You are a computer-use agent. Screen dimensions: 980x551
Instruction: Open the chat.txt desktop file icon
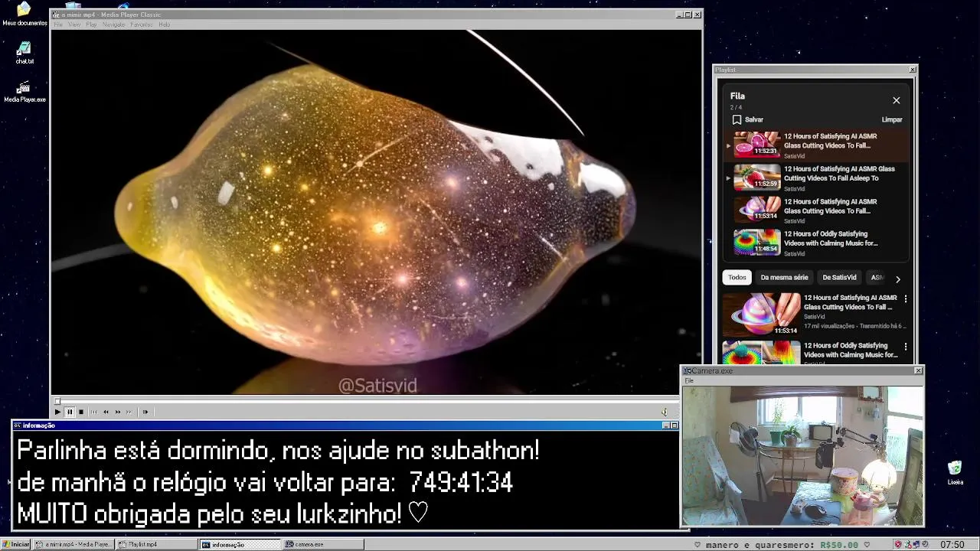tap(24, 53)
